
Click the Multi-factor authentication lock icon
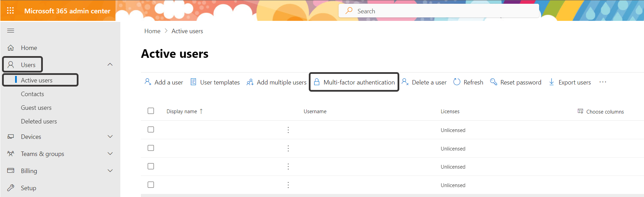point(317,82)
